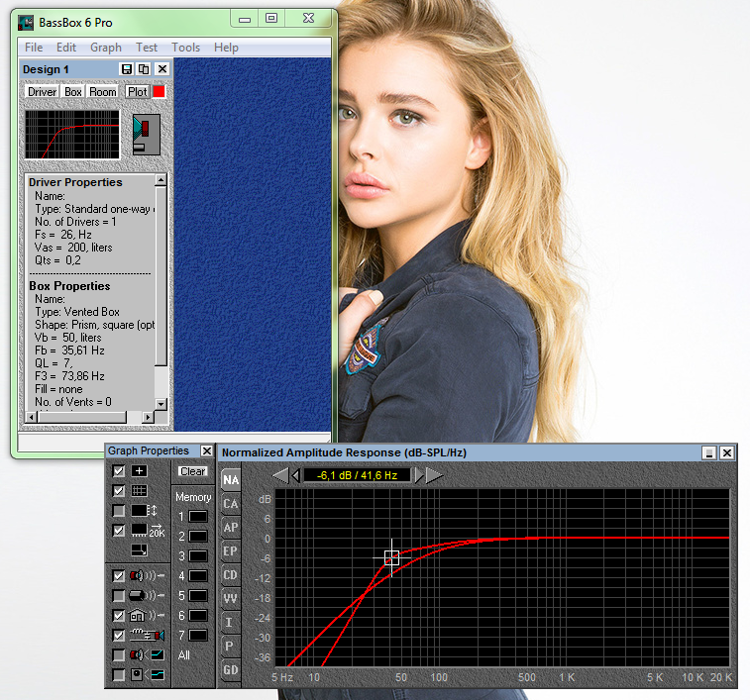
Task: Enable the vent acoustic response checkbox
Action: [x=119, y=596]
